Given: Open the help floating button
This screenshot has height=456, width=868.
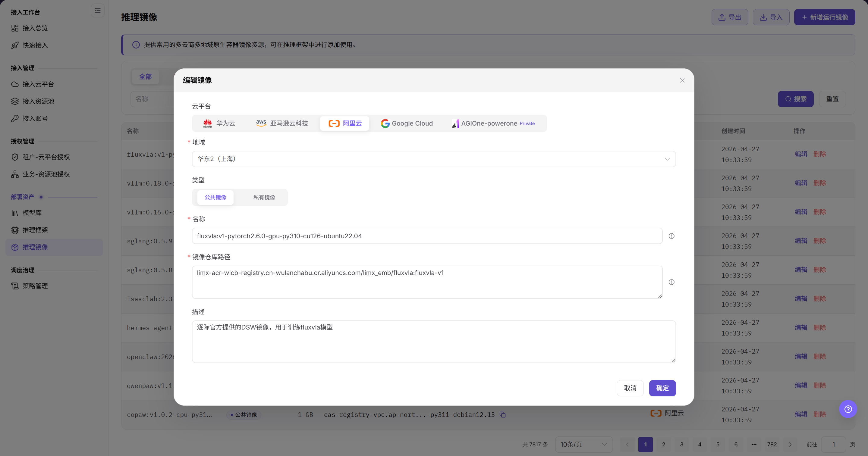Looking at the screenshot, I should (x=848, y=409).
